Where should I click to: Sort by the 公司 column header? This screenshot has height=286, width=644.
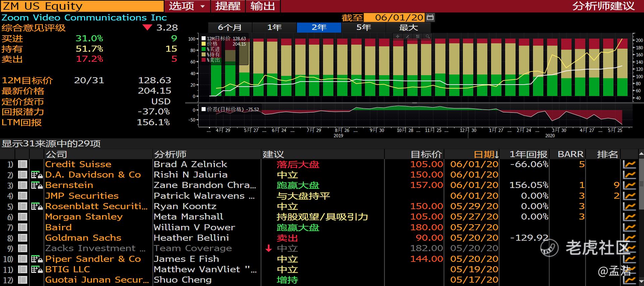(99, 154)
